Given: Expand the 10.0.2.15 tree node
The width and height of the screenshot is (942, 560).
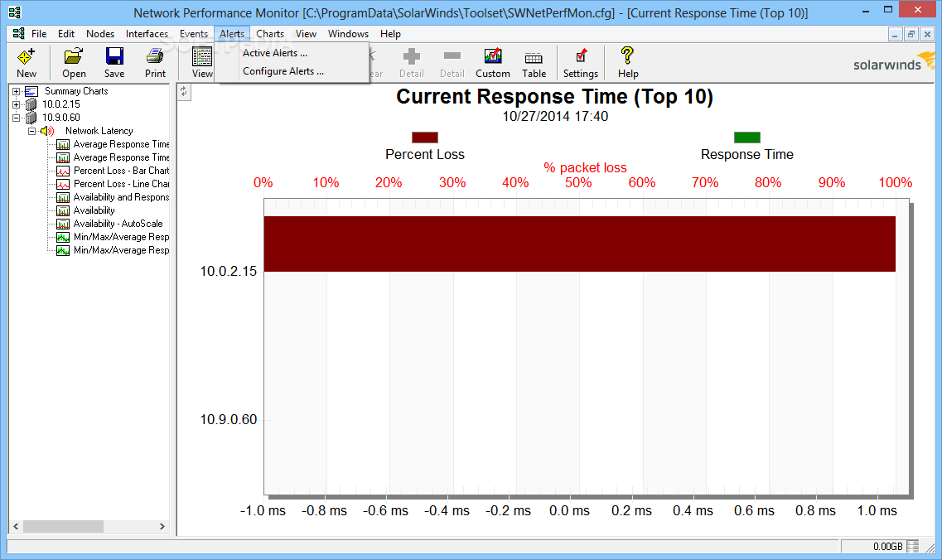Looking at the screenshot, I should click(17, 104).
